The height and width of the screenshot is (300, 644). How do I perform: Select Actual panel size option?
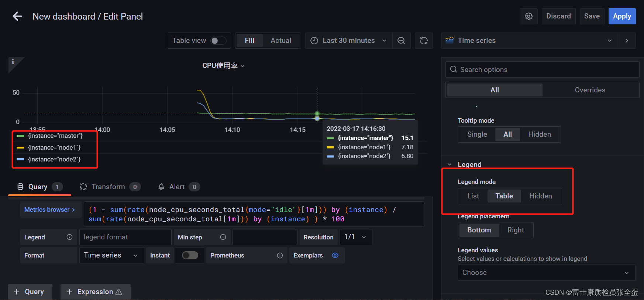coord(281,41)
